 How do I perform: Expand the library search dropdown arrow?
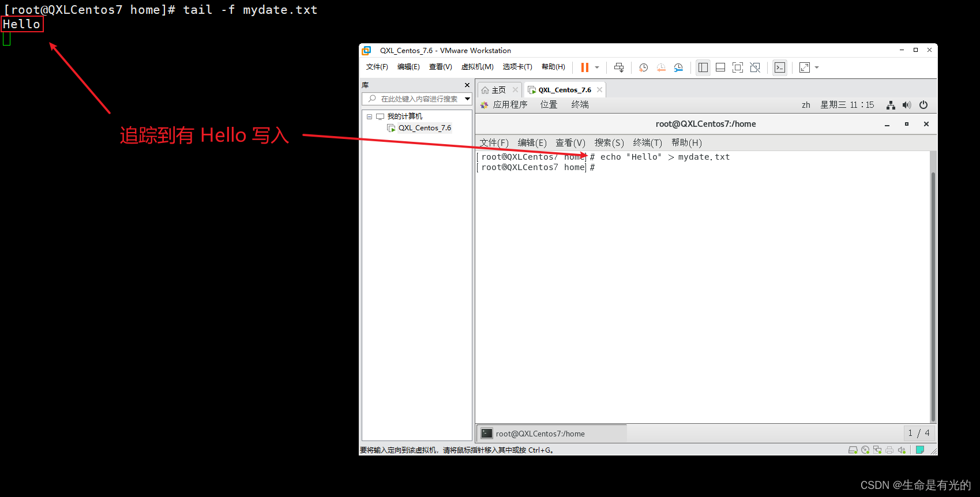[467, 99]
